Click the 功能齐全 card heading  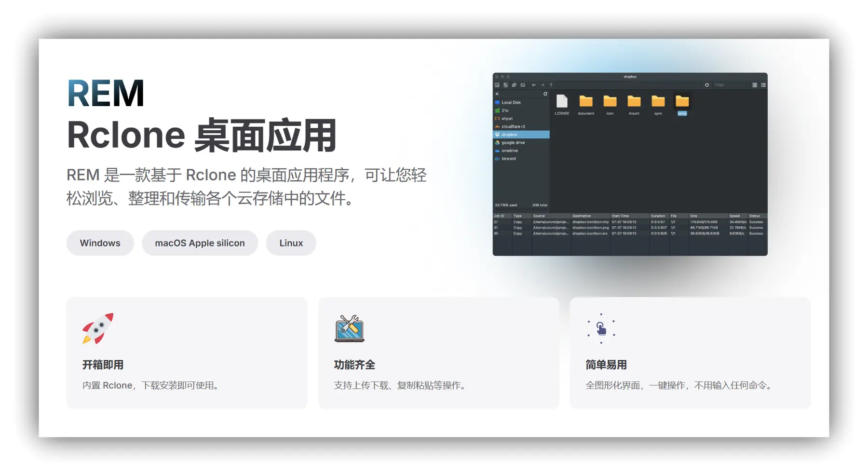(x=354, y=365)
